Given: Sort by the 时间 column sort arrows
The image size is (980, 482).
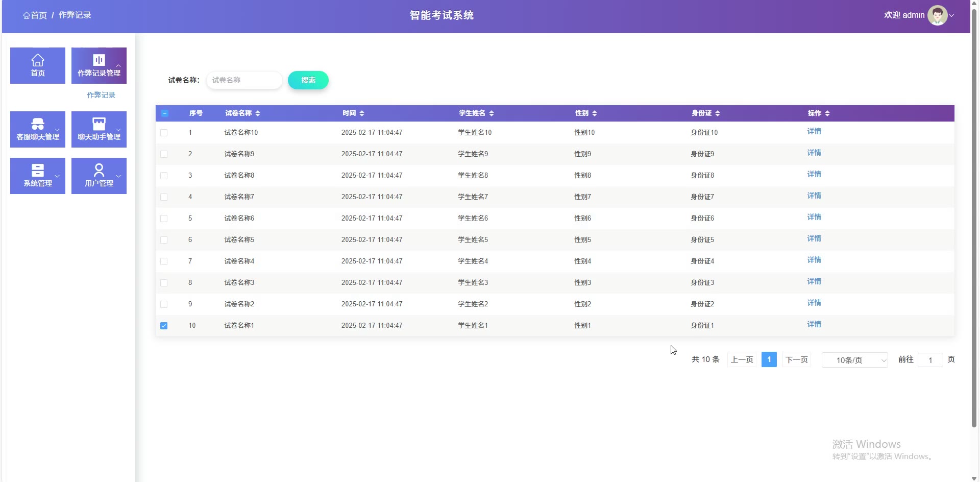Looking at the screenshot, I should click(x=362, y=113).
